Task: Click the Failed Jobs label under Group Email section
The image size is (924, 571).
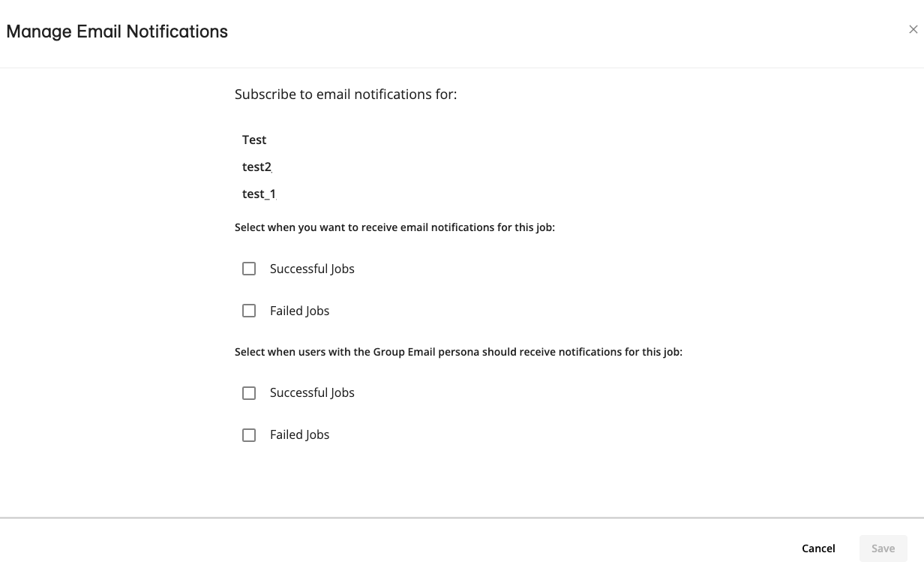Action: click(x=299, y=434)
